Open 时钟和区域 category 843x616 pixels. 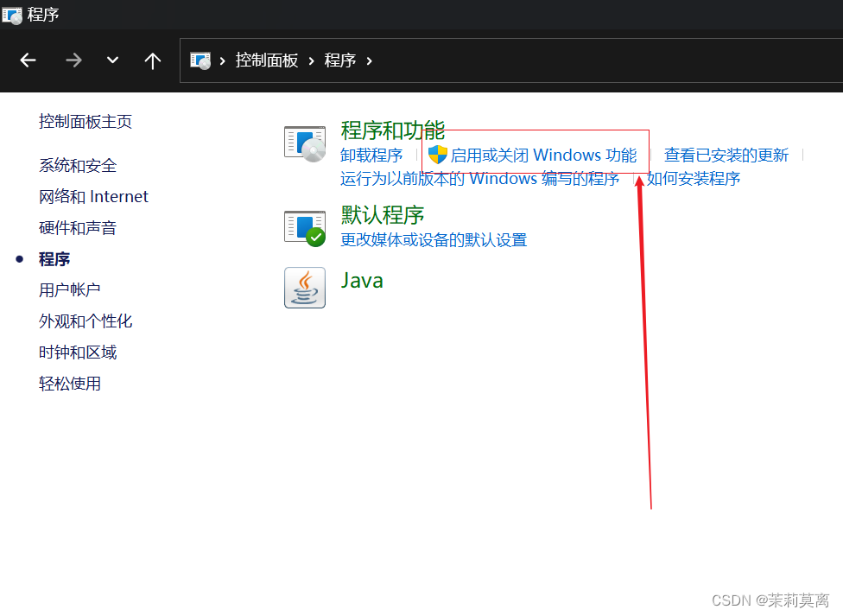(x=78, y=352)
